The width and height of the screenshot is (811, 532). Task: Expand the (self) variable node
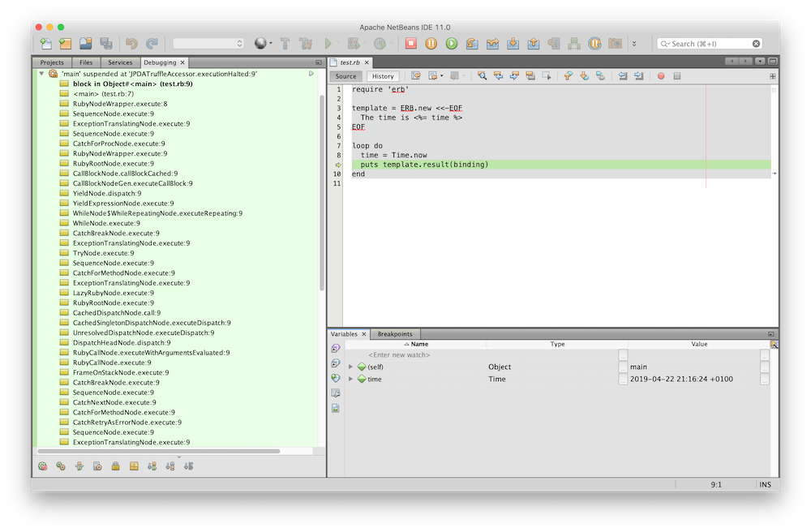[x=351, y=367]
